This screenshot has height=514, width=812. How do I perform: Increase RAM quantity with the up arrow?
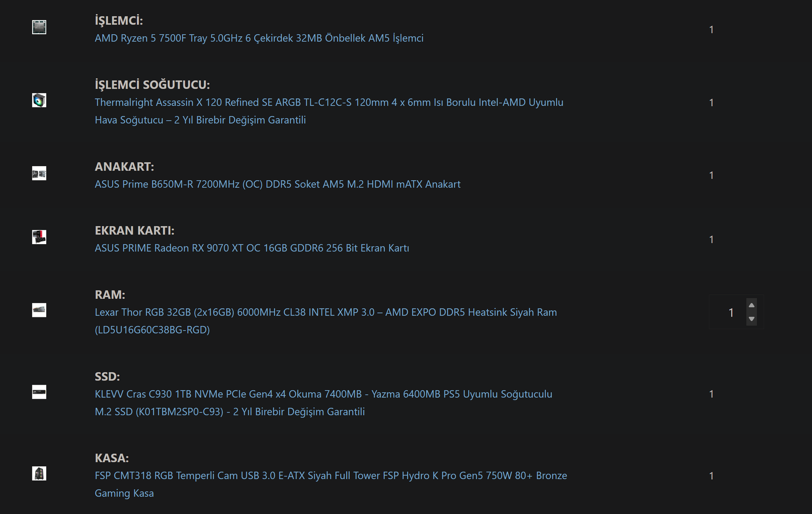coord(752,306)
